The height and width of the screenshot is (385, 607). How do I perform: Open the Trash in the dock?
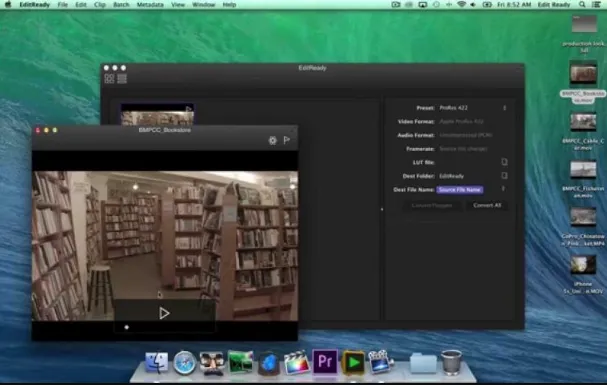(451, 362)
